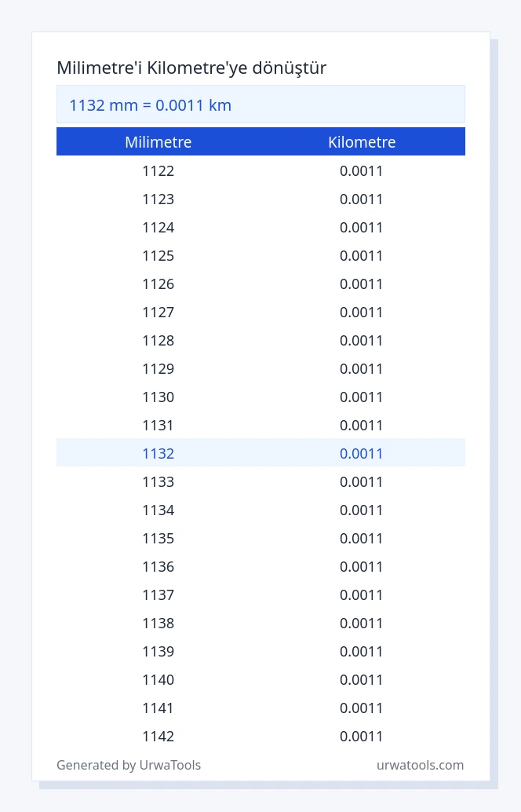Click the kilometre value beside 1141
This screenshot has width=521, height=812.
click(x=361, y=708)
